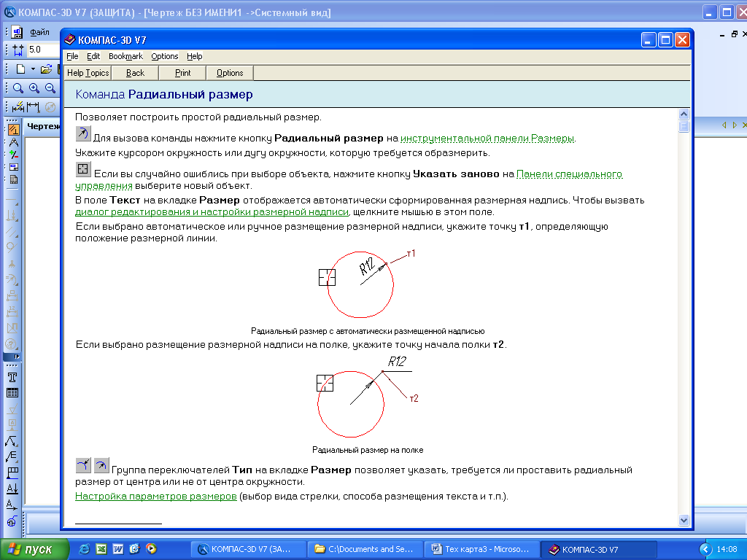The width and height of the screenshot is (747, 560).
Task: Click the 14:08 taskbar clock
Action: pos(727,550)
